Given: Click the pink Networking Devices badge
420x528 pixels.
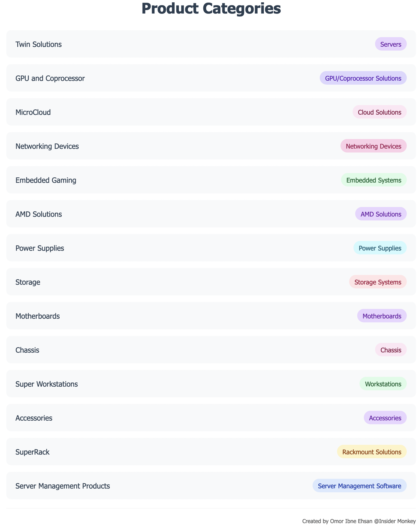Looking at the screenshot, I should click(x=373, y=146).
